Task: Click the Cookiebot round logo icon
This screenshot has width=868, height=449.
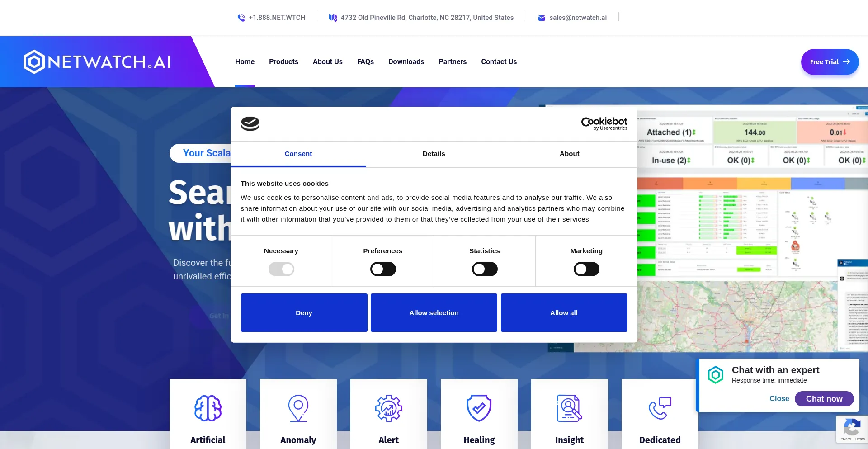Action: pos(250,124)
